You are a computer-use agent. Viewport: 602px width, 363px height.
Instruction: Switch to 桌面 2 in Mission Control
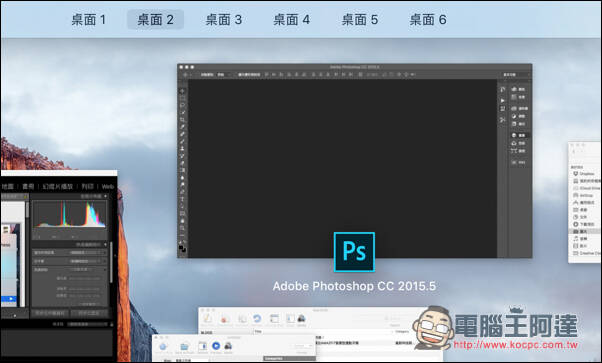coord(155,20)
